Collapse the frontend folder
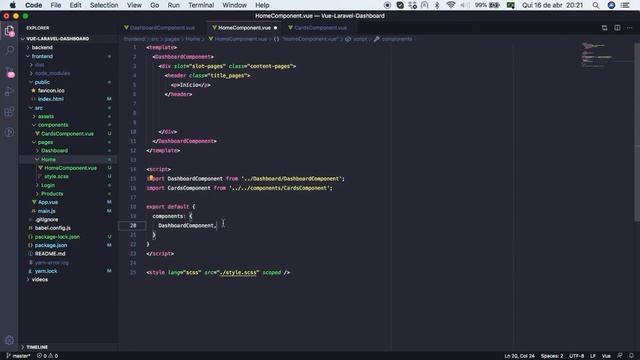Image resolution: width=640 pixels, height=360 pixels. point(42,56)
